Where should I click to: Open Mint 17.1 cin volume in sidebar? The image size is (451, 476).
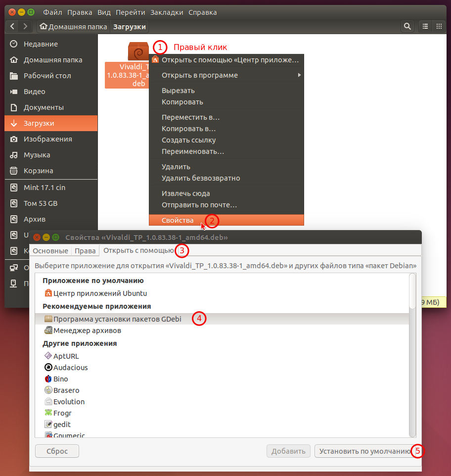tap(51, 188)
